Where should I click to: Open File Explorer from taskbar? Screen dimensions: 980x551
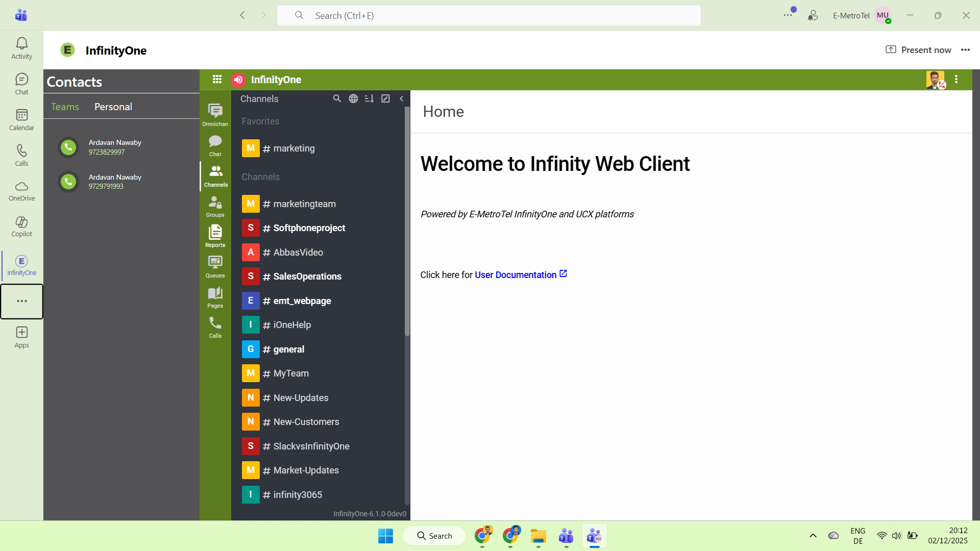tap(538, 536)
